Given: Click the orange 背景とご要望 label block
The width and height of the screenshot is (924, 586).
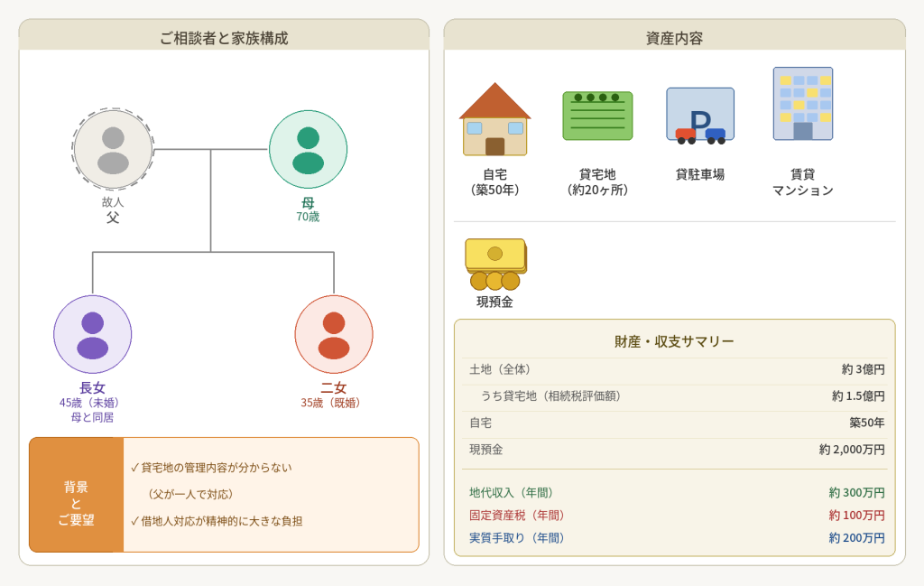Looking at the screenshot, I should [x=77, y=495].
